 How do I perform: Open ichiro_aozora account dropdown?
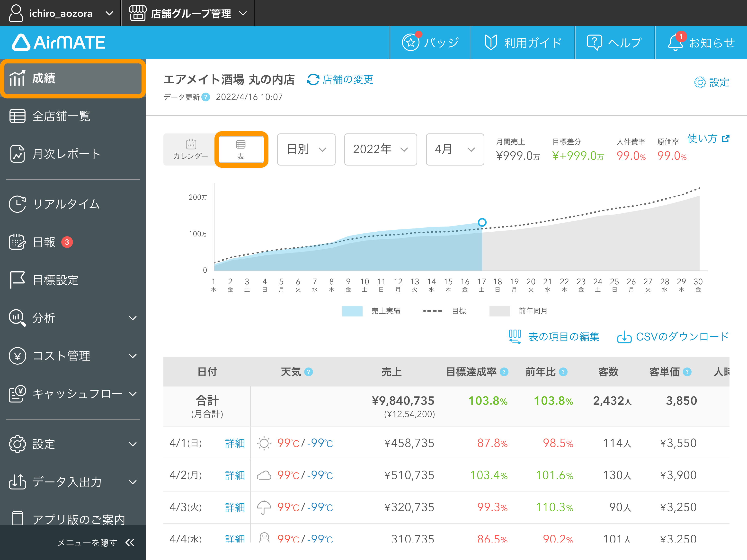tap(61, 13)
